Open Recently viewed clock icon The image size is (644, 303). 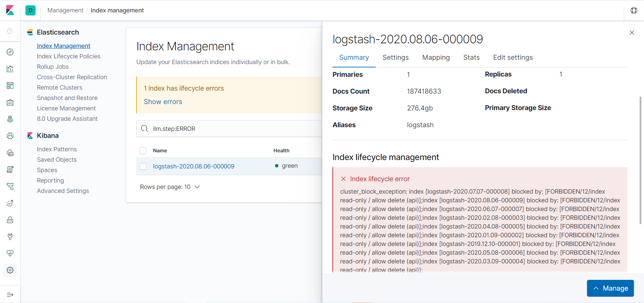(x=10, y=31)
